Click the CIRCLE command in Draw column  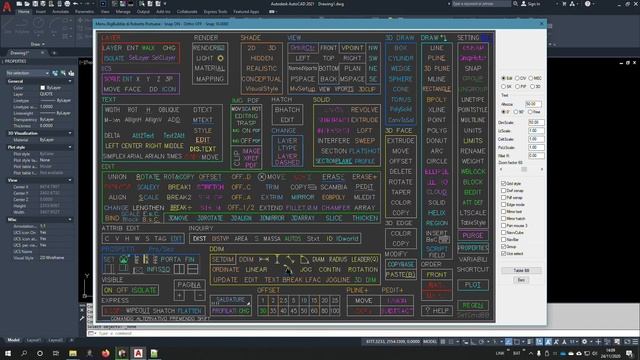pyautogui.click(x=436, y=161)
